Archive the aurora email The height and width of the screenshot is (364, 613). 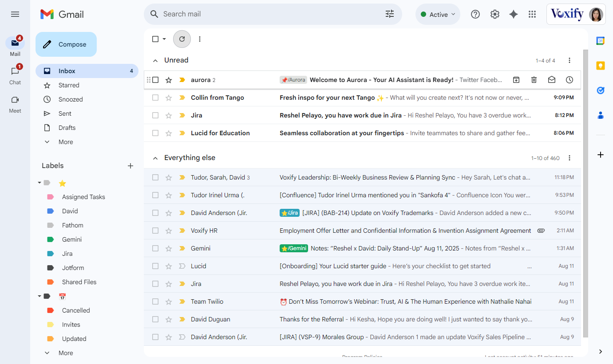(x=516, y=80)
